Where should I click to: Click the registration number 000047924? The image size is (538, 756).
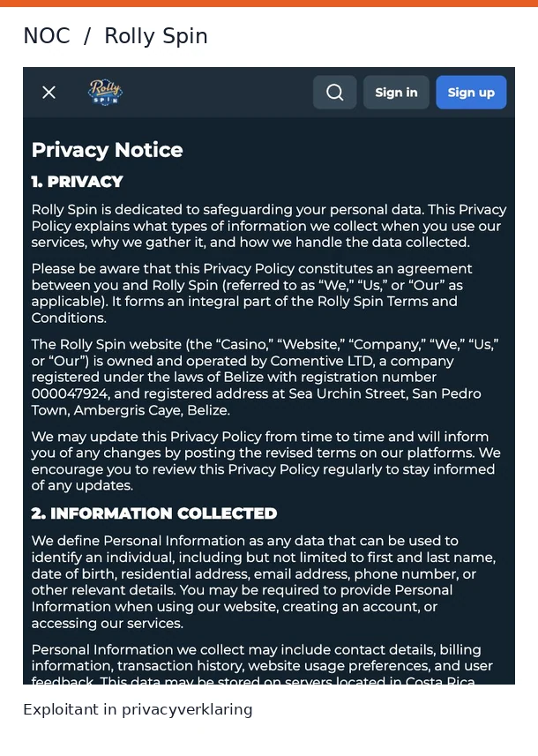[71, 393]
